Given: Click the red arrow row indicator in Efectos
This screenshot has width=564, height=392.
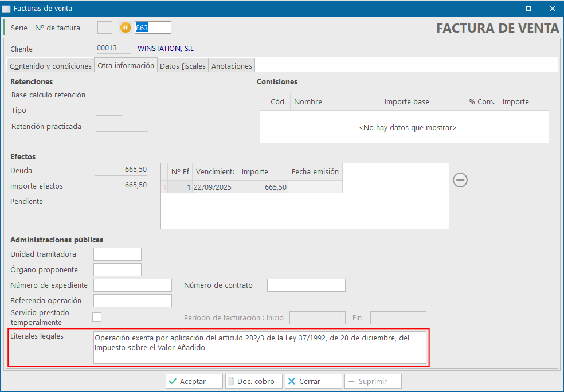Looking at the screenshot, I should [x=164, y=187].
